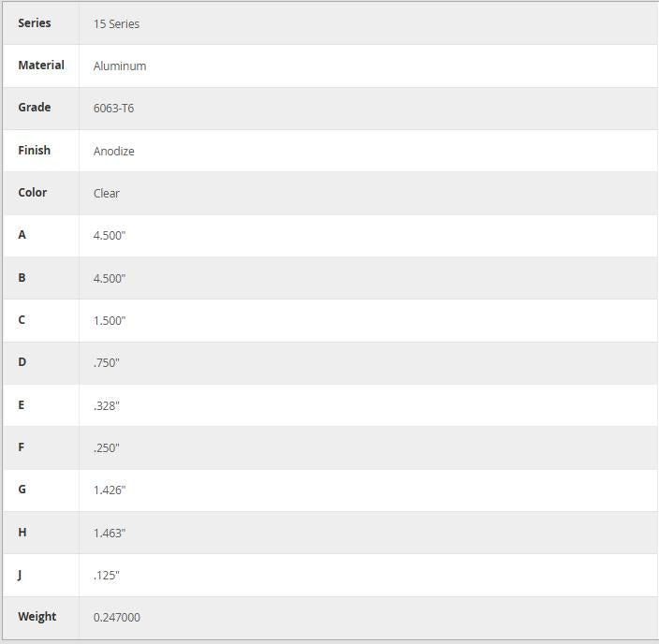The width and height of the screenshot is (659, 644).
Task: Select the "Anodize" finish value
Action: coord(114,152)
